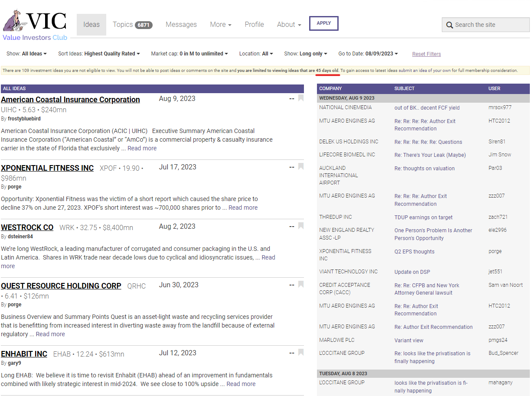Open the Messages tab
The image size is (532, 396).
[x=181, y=25]
